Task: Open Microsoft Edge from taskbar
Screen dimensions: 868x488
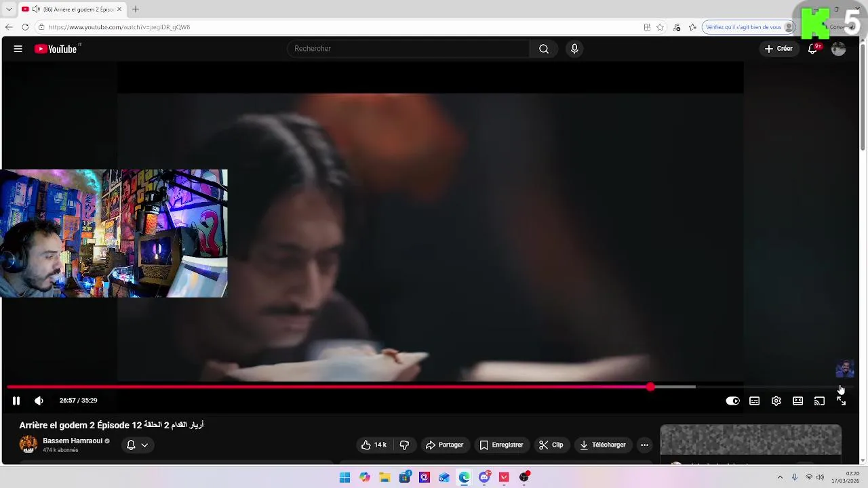Action: (x=464, y=477)
